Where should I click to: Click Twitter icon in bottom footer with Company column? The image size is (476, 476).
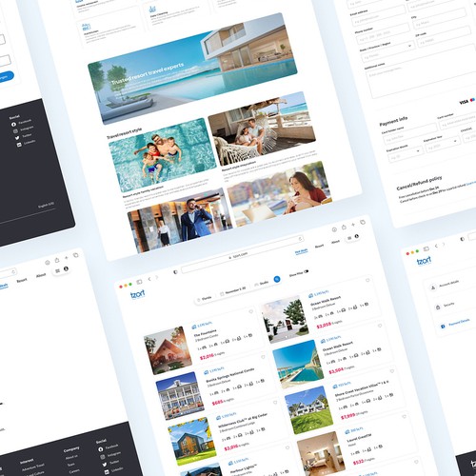click(105, 465)
